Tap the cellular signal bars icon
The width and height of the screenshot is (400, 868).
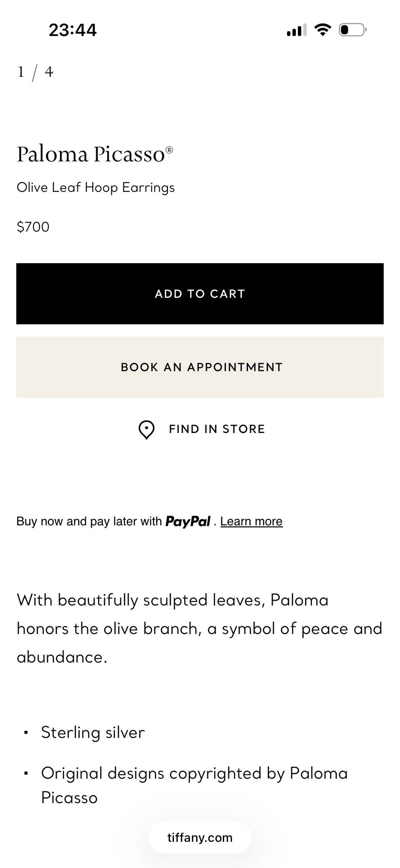point(297,30)
